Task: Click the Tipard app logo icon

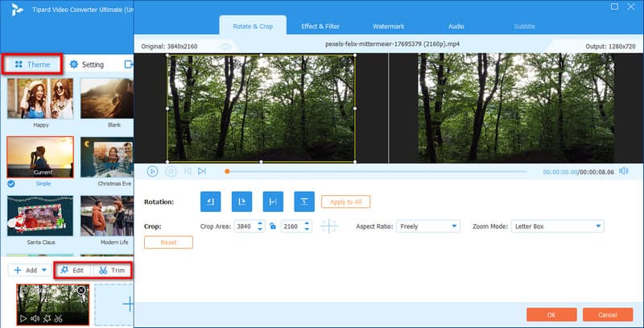Action: point(17,9)
